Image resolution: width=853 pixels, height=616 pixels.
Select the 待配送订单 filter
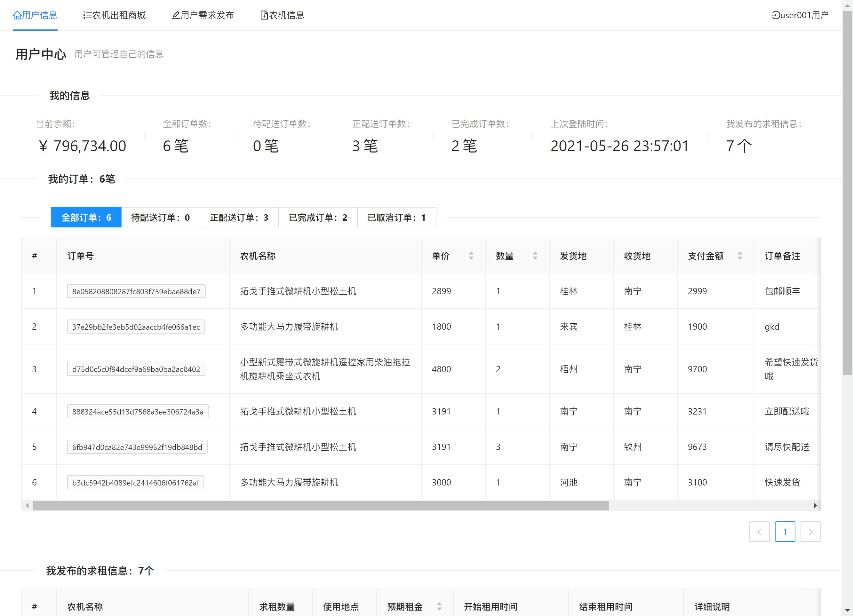point(160,217)
